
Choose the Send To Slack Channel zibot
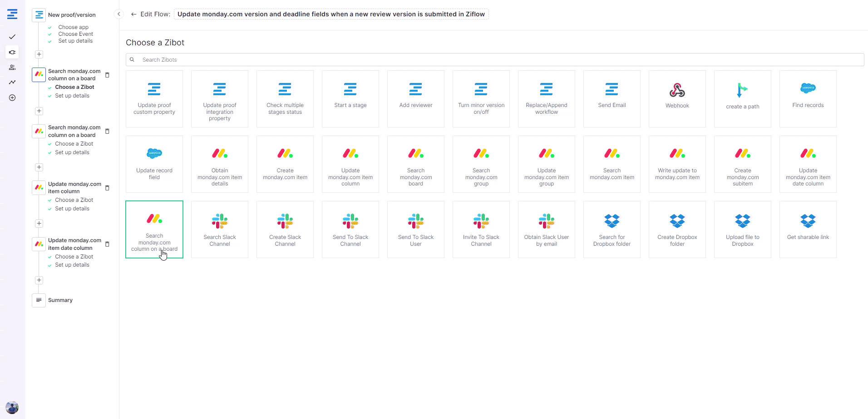click(350, 229)
